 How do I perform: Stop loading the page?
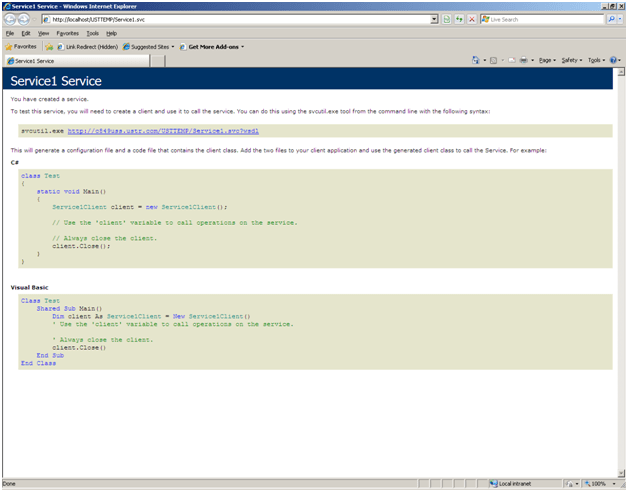pyautogui.click(x=471, y=19)
